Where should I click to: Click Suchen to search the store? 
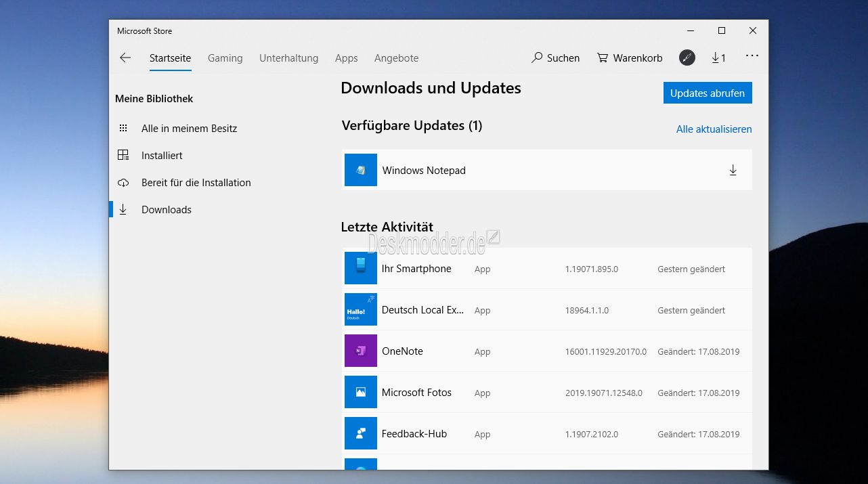click(555, 58)
